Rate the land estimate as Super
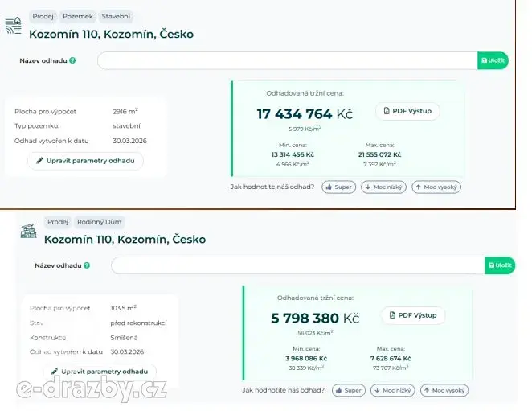This screenshot has height=411, width=532. pyautogui.click(x=339, y=187)
